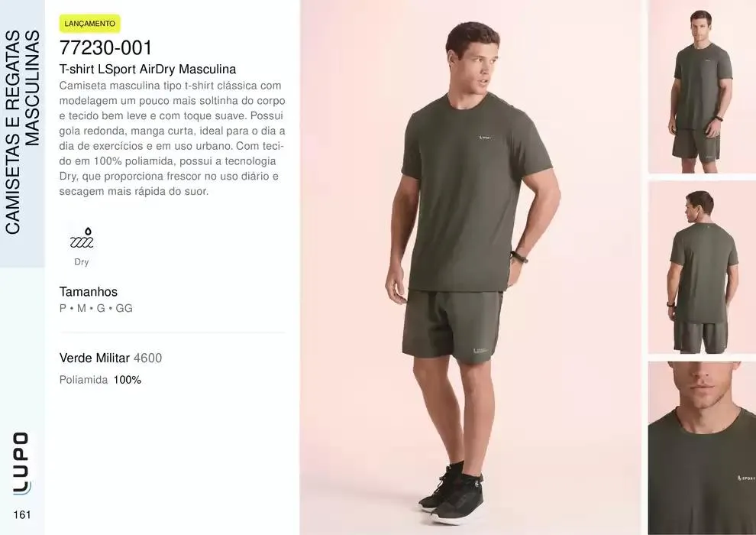Screen dimensions: 756x535
Task: Click the Poliamida 100% composition text
Action: pos(100,380)
